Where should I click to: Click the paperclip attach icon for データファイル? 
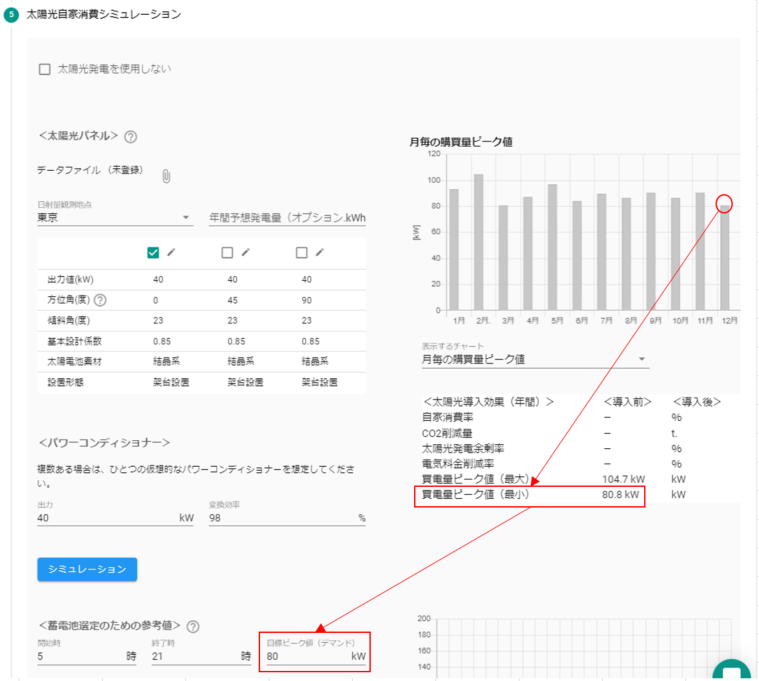166,176
